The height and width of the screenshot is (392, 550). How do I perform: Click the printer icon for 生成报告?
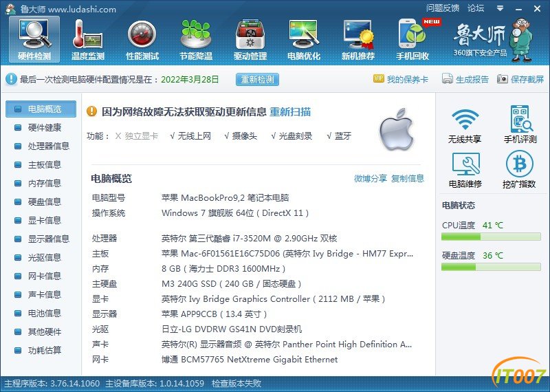pyautogui.click(x=448, y=78)
